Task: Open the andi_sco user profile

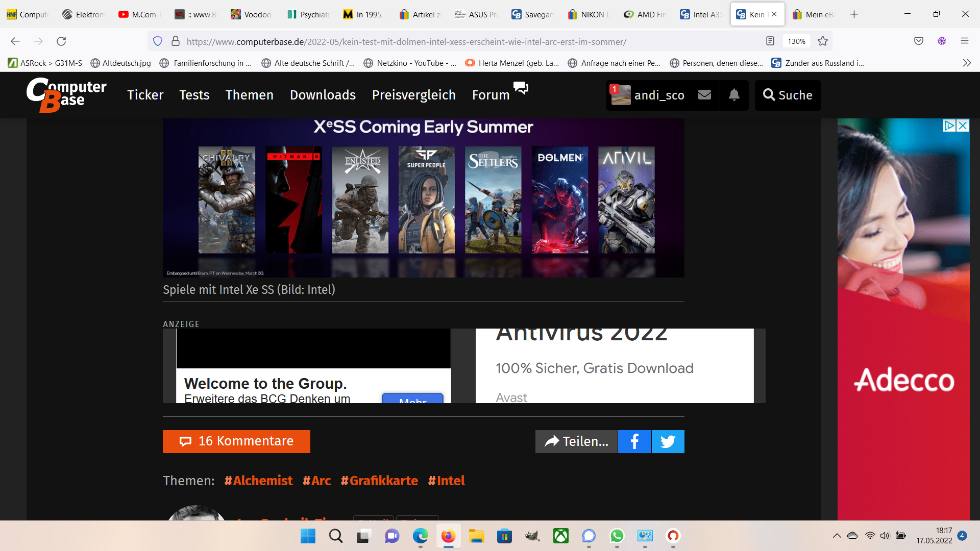Action: pyautogui.click(x=648, y=95)
